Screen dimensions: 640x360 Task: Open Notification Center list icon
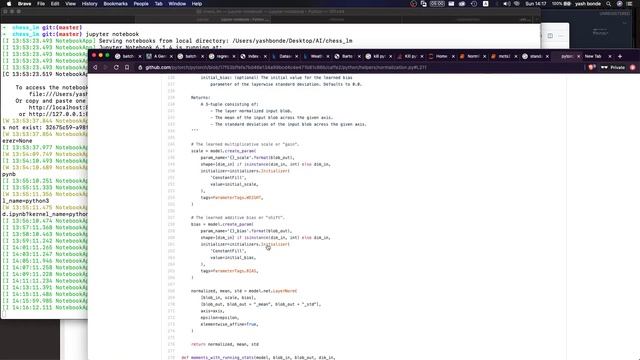click(x=630, y=4)
